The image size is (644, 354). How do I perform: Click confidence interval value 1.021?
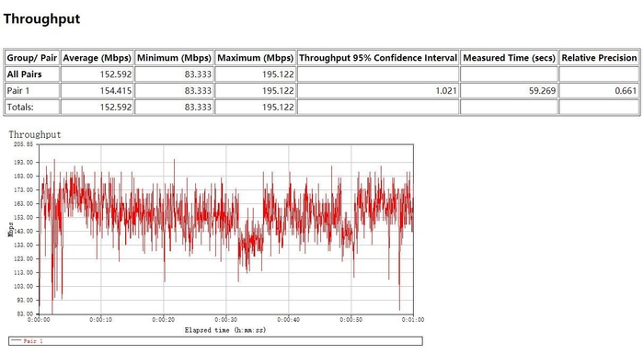[x=446, y=91]
